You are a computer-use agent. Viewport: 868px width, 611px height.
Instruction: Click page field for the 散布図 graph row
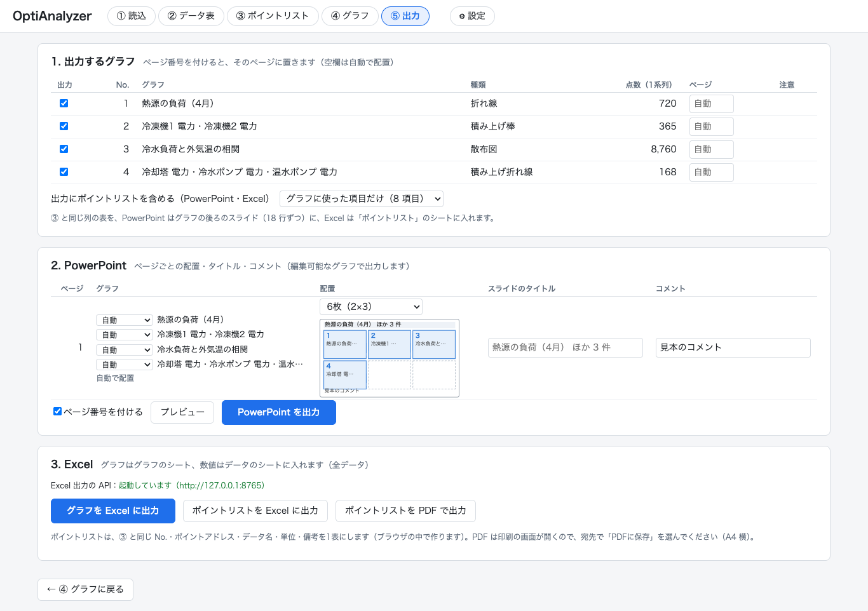[x=712, y=149]
